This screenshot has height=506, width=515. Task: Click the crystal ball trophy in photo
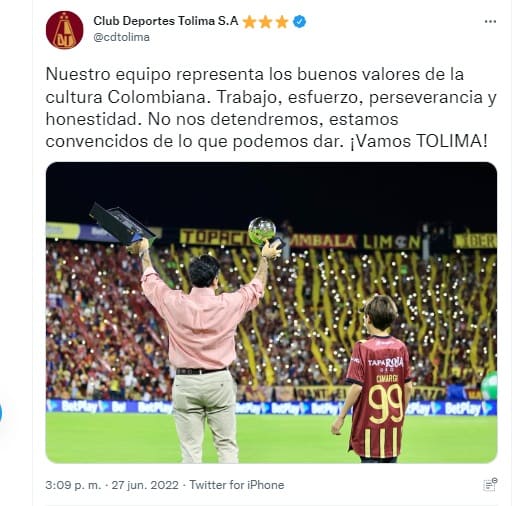[x=262, y=230]
